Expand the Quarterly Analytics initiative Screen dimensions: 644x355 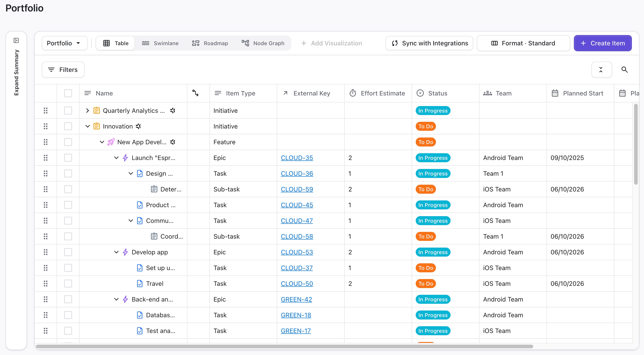(87, 111)
